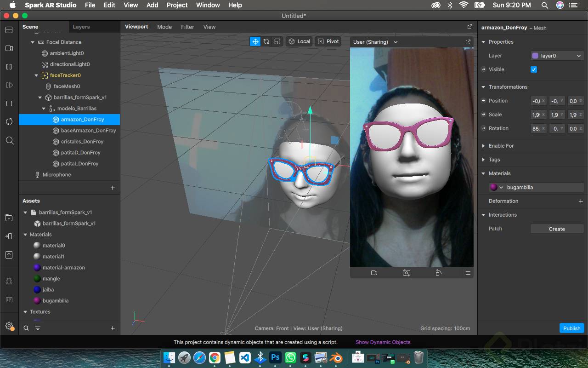Pop out the simulator with its expand icon
Screen dimensions: 588x368
(468, 42)
